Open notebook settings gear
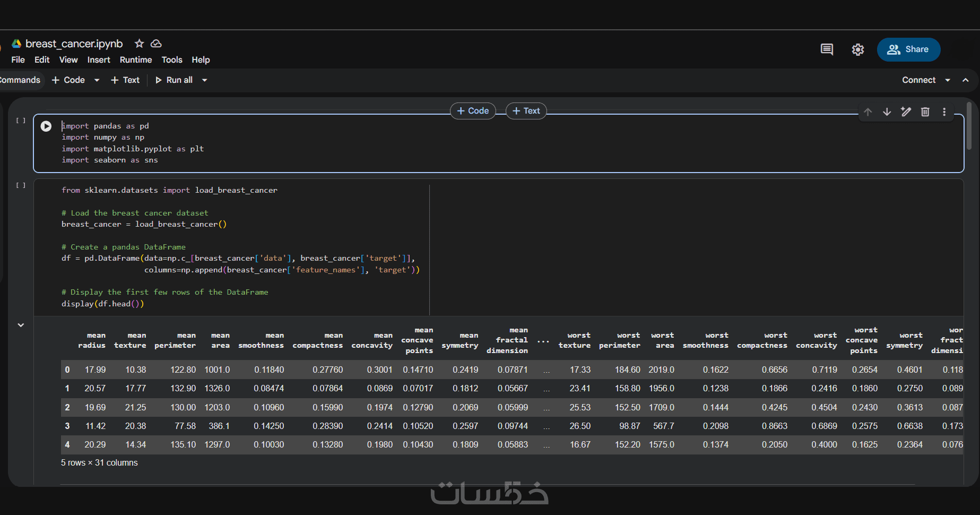 coord(858,49)
